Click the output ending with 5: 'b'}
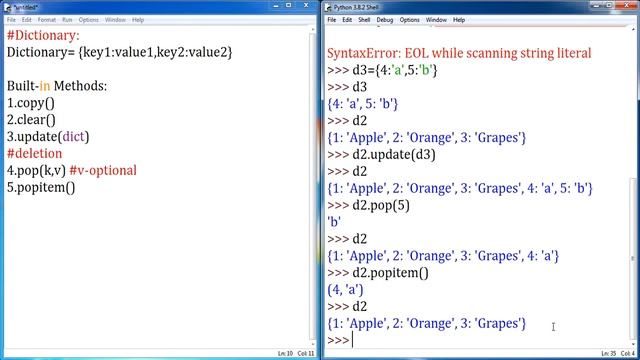The image size is (640, 360). (460, 188)
